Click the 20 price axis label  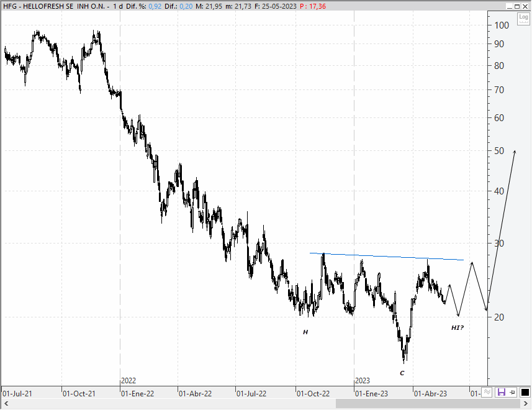pos(499,317)
